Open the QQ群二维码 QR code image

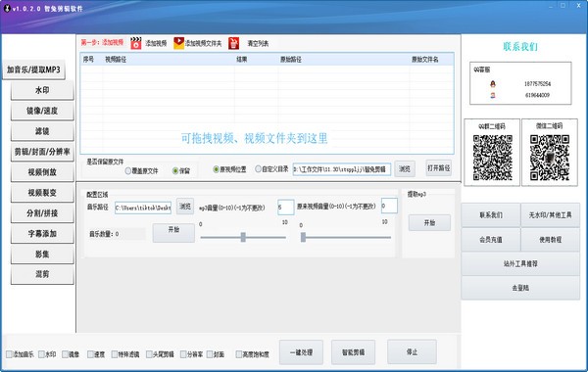pyautogui.click(x=492, y=158)
